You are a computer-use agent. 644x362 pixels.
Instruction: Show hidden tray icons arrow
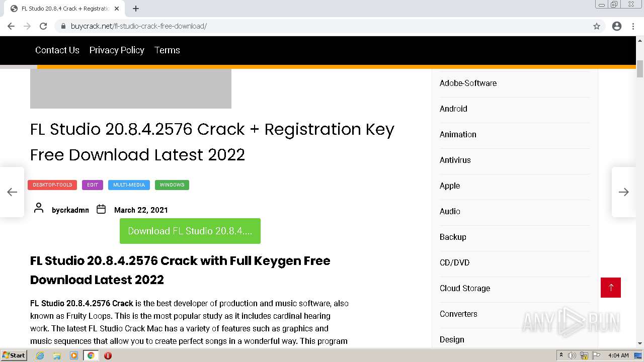click(x=561, y=355)
